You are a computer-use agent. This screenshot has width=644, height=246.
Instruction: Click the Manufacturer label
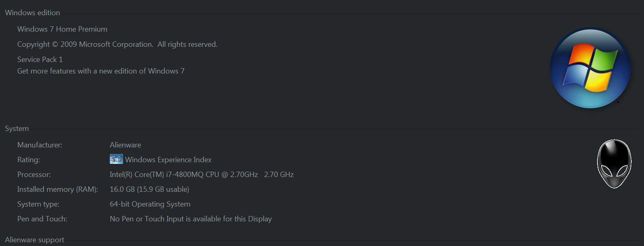[40, 145]
